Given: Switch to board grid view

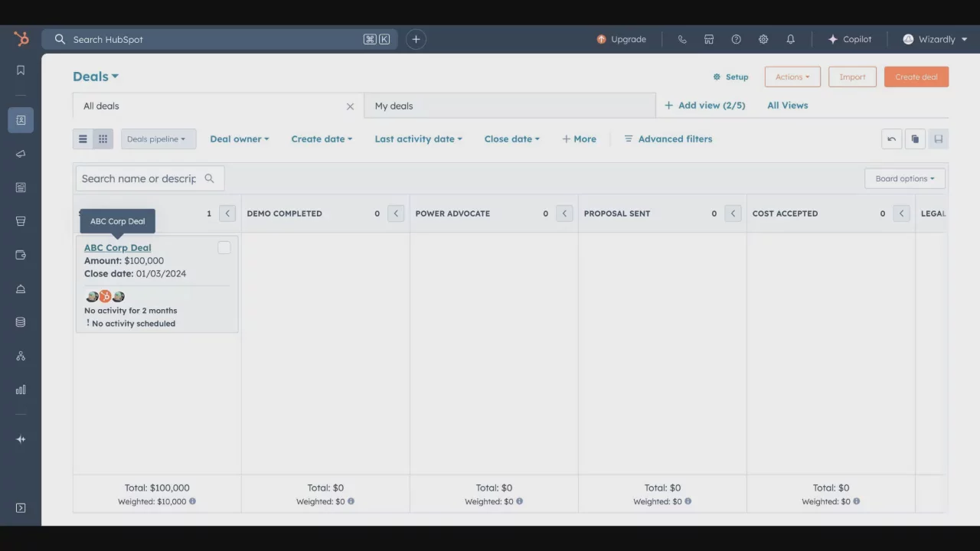Looking at the screenshot, I should (103, 139).
